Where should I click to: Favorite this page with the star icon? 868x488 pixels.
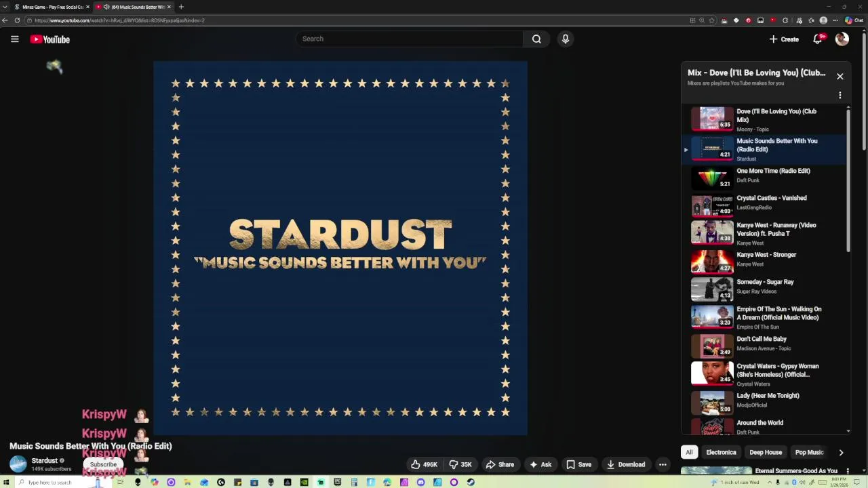click(711, 20)
